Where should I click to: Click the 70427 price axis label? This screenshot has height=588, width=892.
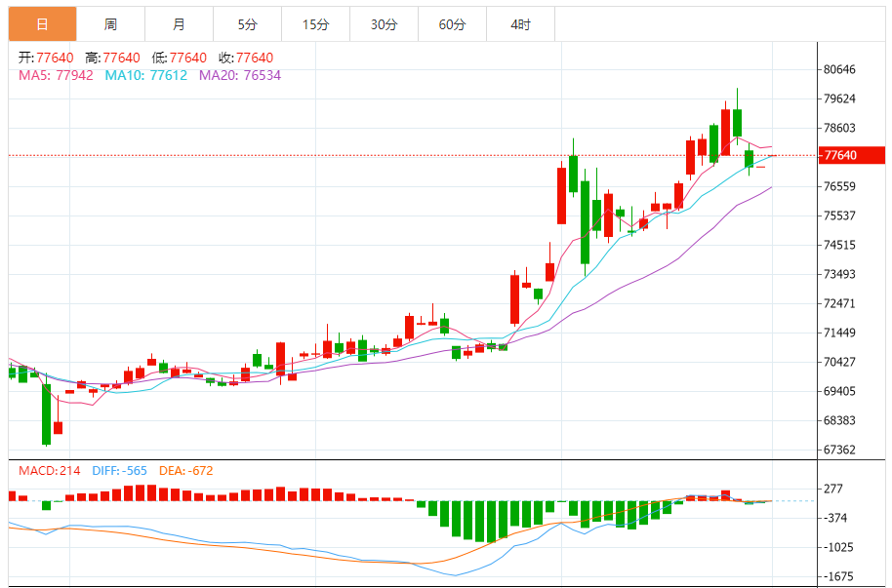click(x=839, y=362)
